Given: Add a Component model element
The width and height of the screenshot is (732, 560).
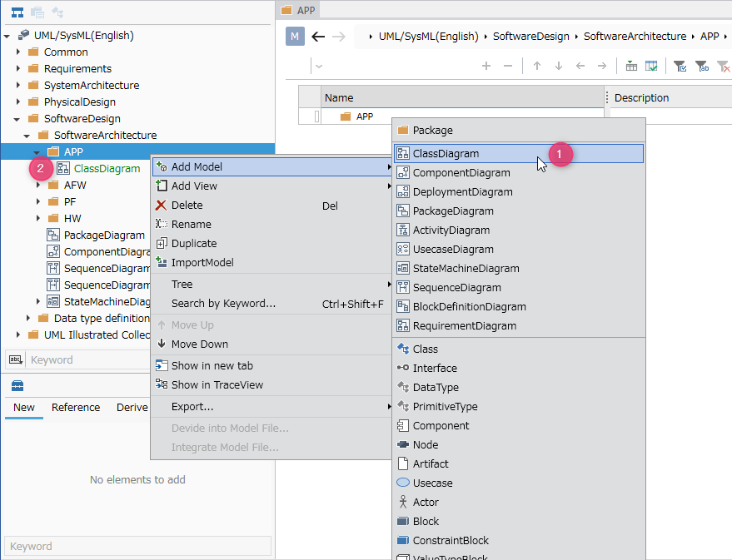Looking at the screenshot, I should [x=519, y=425].
